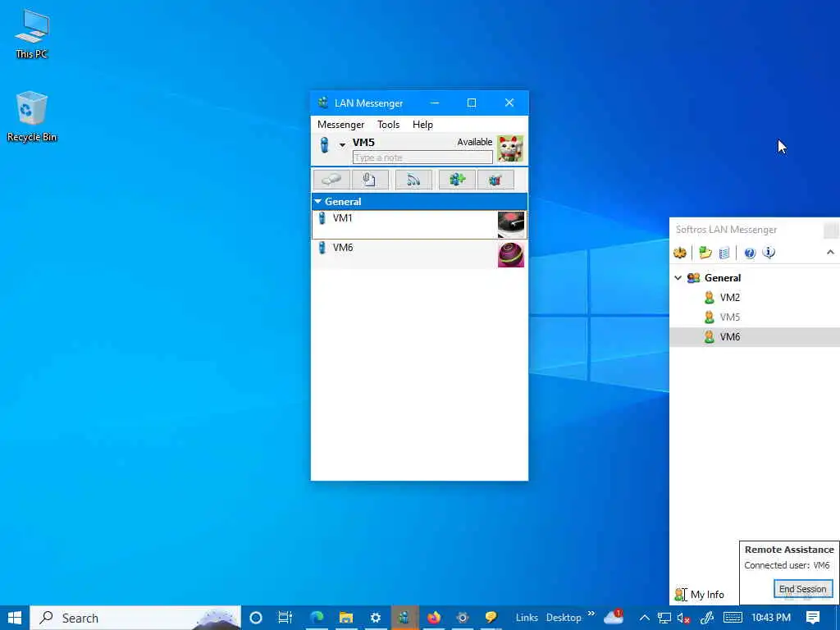Screen dimensions: 840x630
Task: Click the orange settings icon in Softros toolbar
Action: click(680, 253)
